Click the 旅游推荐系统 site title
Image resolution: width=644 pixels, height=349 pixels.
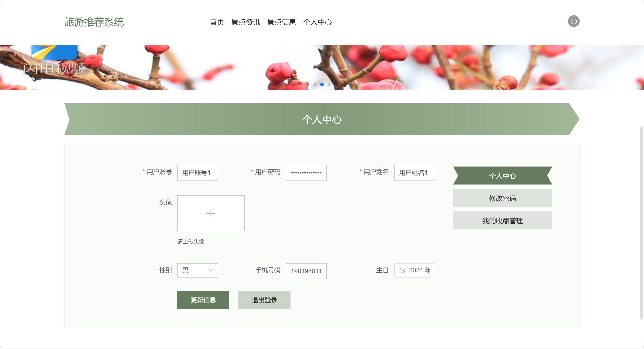(94, 22)
